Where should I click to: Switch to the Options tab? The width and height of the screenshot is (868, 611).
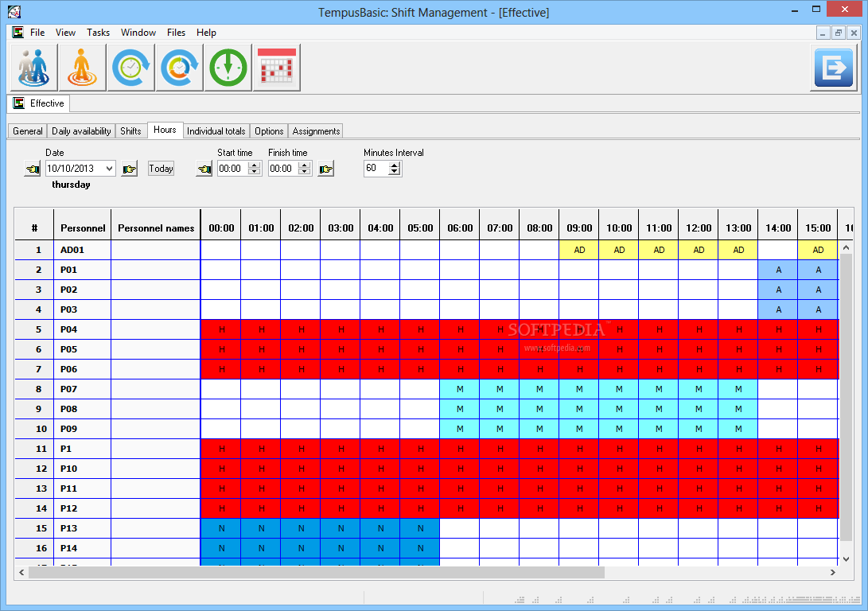pyautogui.click(x=269, y=131)
